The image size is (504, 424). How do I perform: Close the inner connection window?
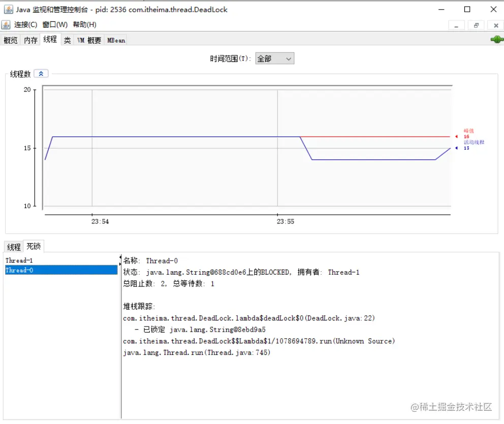(496, 25)
